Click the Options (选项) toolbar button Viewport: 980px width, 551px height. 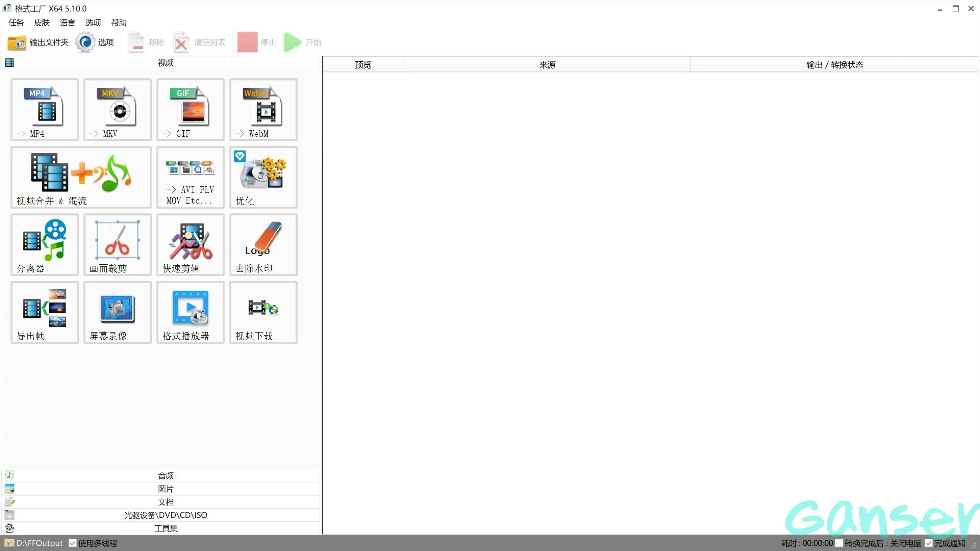[x=95, y=42]
